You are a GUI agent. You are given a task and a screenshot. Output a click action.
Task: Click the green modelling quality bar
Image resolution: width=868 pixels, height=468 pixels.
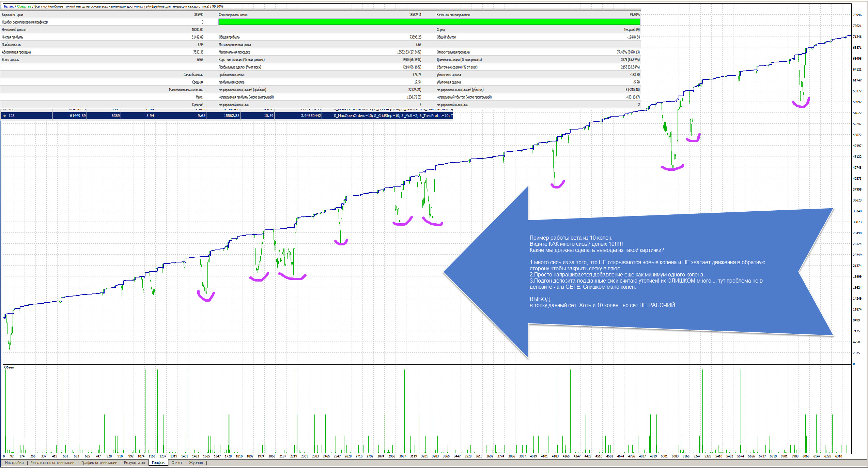click(x=429, y=22)
